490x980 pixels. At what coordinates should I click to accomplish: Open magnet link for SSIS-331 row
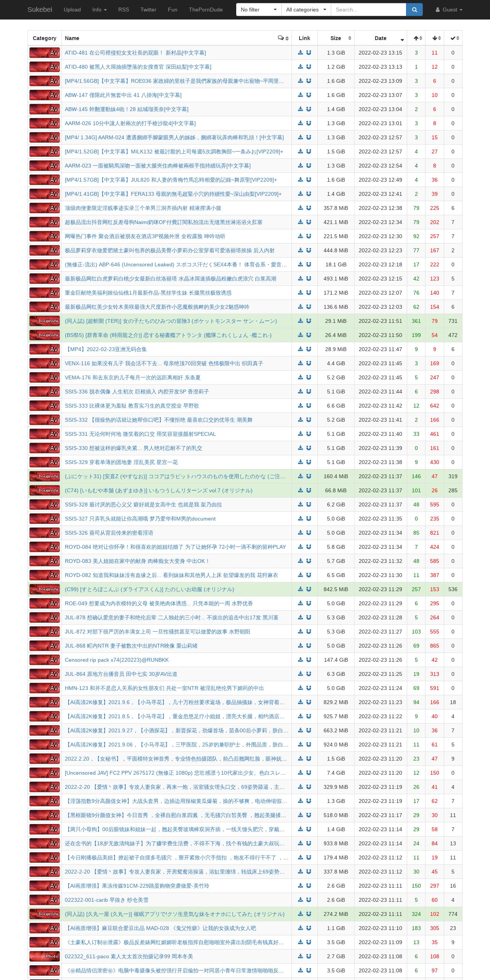(x=309, y=434)
